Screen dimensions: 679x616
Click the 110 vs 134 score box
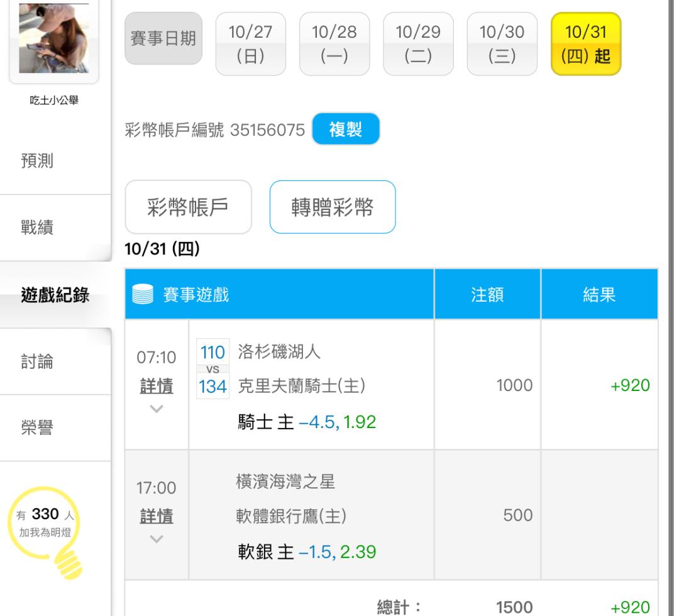click(213, 368)
